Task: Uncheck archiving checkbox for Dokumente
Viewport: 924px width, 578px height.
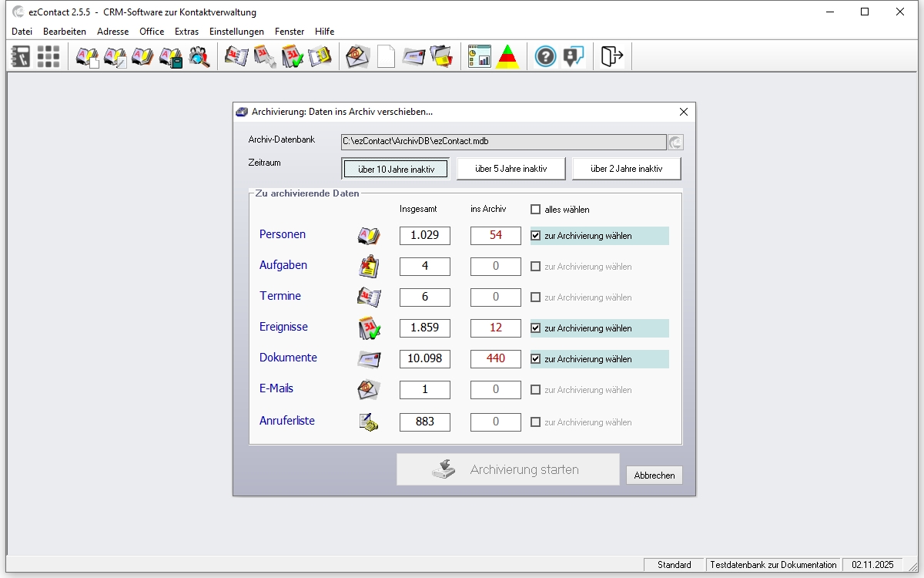Action: [x=536, y=359]
